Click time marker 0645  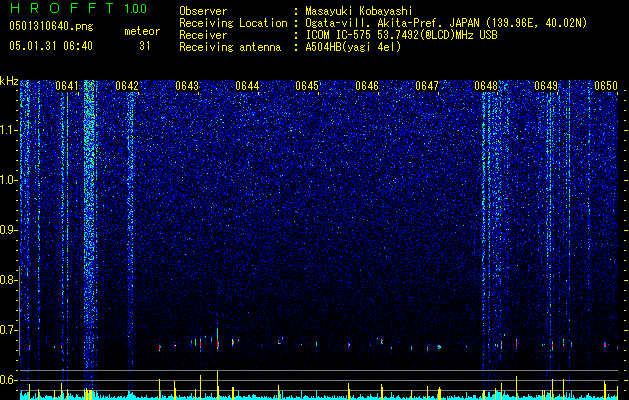[307, 86]
